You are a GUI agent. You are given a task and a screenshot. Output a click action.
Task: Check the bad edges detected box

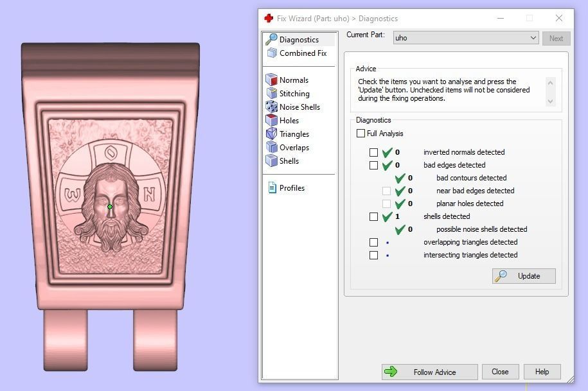(373, 165)
